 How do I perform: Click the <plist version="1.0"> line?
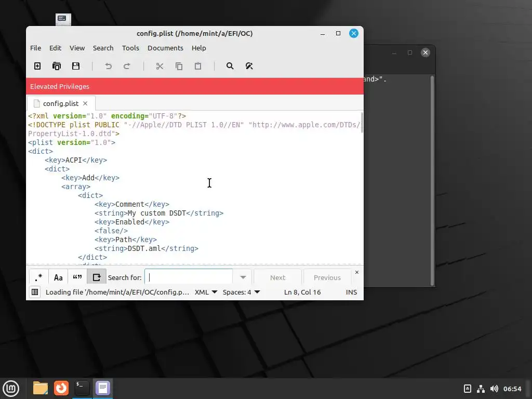click(x=72, y=142)
